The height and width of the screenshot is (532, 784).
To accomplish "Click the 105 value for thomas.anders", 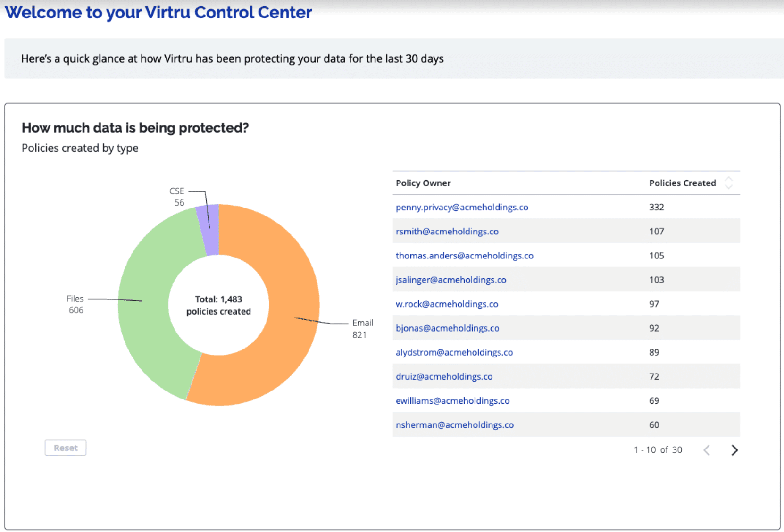I will tap(656, 255).
